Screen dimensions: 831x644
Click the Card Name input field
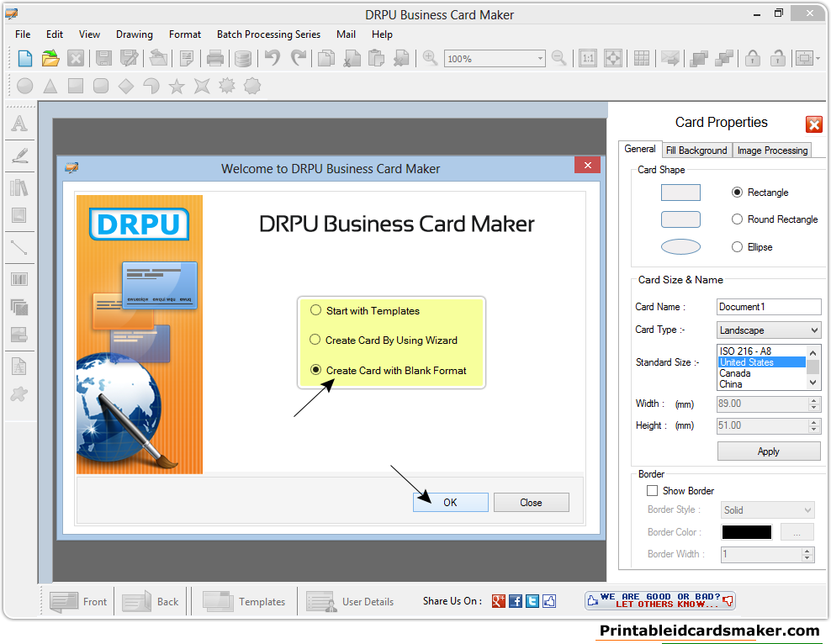point(769,307)
